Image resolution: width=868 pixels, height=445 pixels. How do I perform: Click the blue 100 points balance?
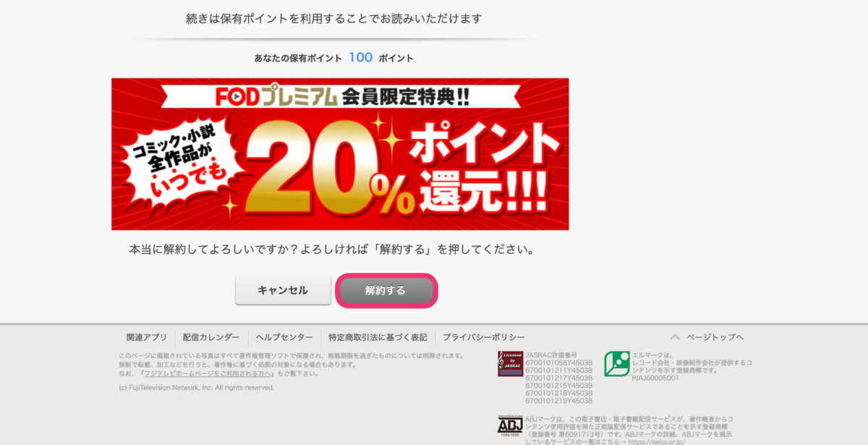[360, 57]
